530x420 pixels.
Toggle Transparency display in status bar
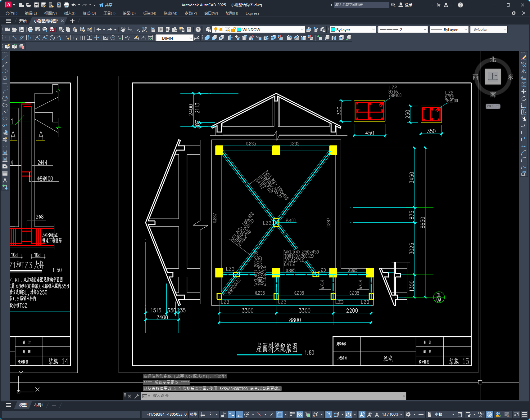[300, 414]
